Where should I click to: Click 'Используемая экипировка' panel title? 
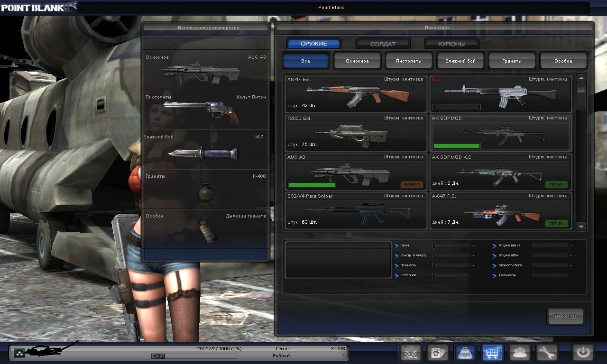coord(208,28)
